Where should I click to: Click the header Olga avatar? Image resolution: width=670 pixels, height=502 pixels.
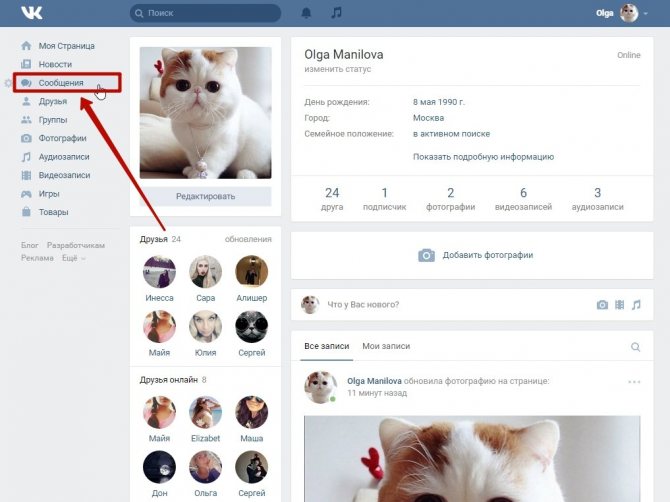pos(629,13)
